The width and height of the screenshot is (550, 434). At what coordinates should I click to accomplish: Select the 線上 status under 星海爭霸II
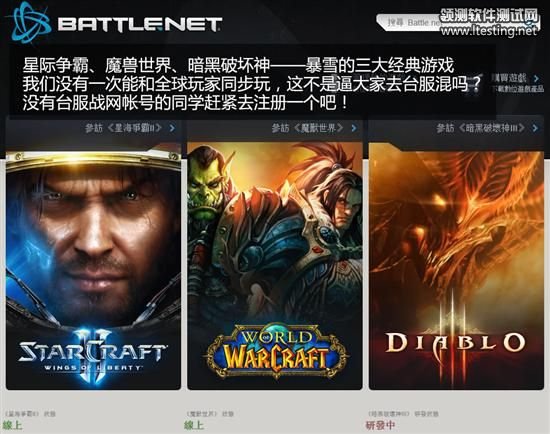pyautogui.click(x=13, y=425)
